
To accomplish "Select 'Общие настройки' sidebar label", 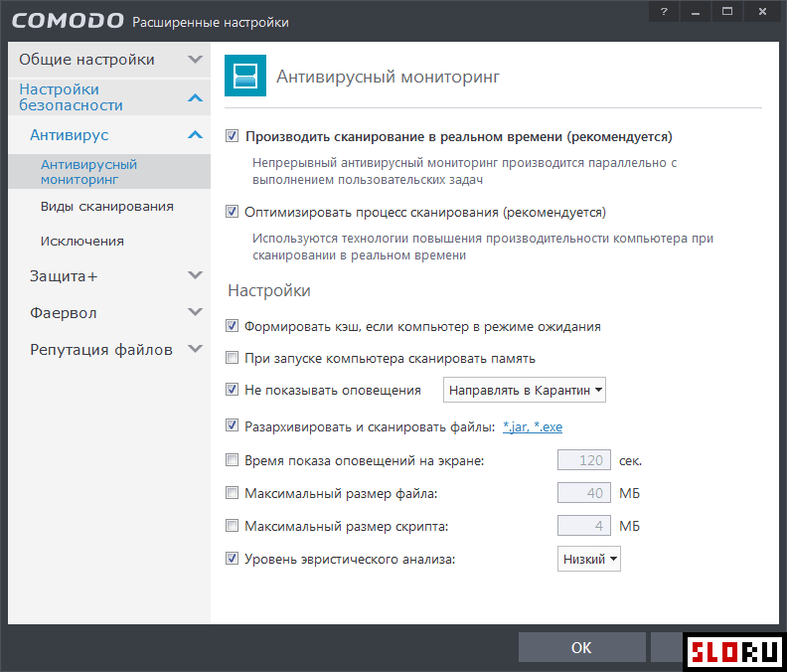I will point(86,60).
